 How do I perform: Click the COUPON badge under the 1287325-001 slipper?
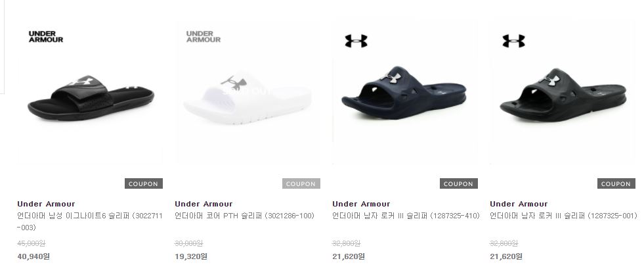click(x=616, y=183)
